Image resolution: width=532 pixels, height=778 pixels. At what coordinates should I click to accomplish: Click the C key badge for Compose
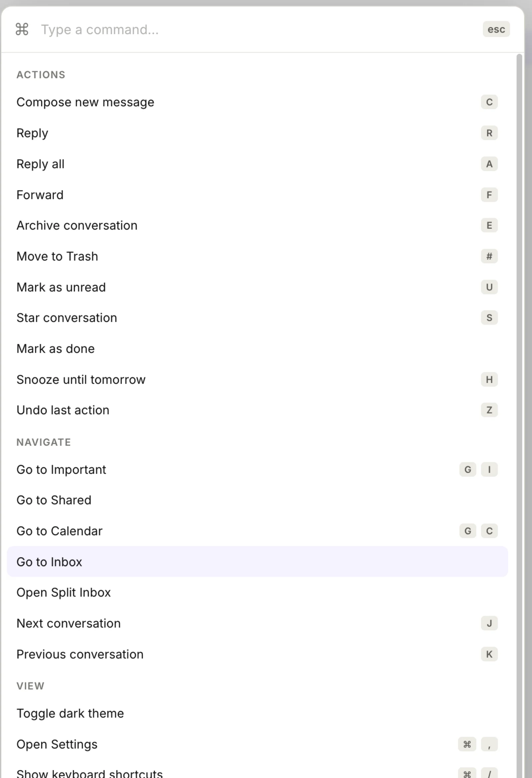point(489,102)
